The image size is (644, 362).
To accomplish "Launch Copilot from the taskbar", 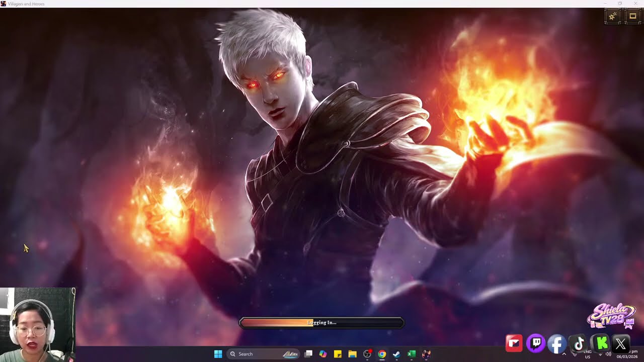I will pyautogui.click(x=323, y=354).
